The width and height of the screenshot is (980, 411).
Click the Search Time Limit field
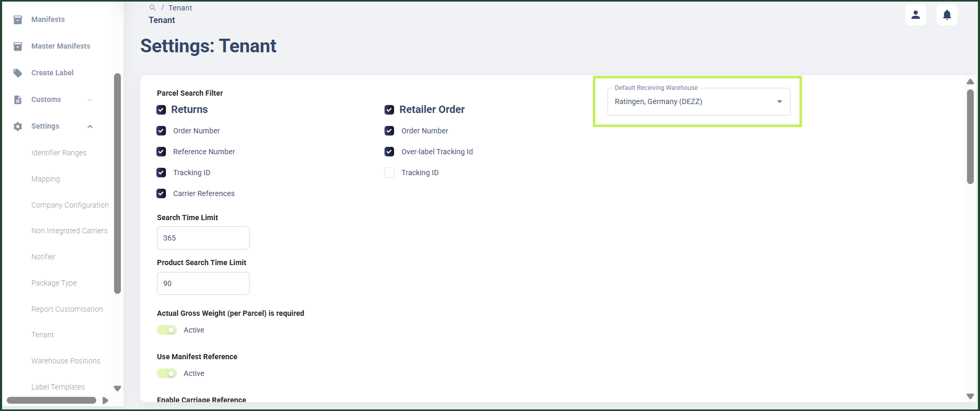[203, 238]
